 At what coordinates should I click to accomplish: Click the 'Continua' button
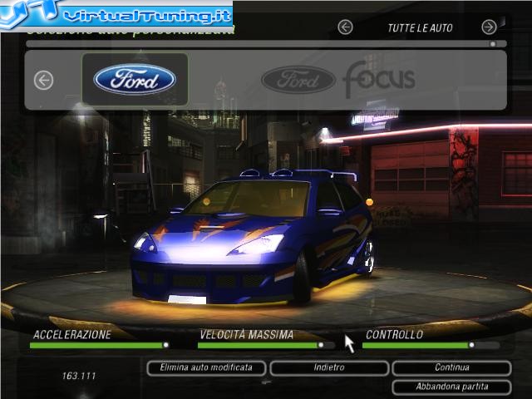(451, 367)
